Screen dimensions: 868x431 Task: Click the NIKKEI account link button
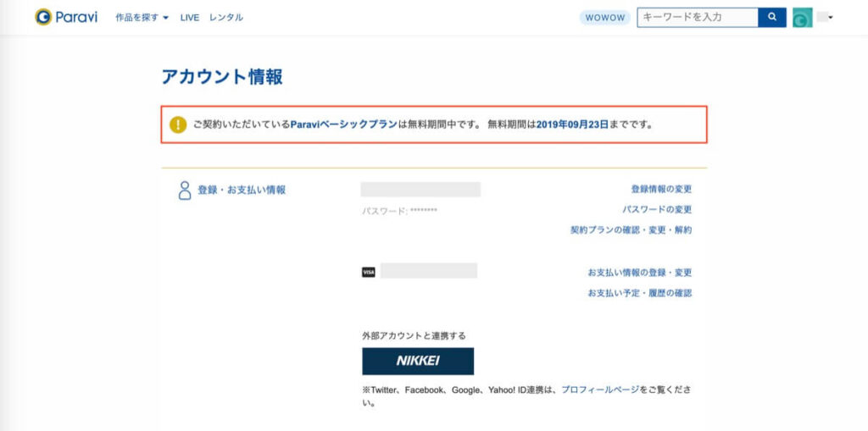(x=418, y=362)
